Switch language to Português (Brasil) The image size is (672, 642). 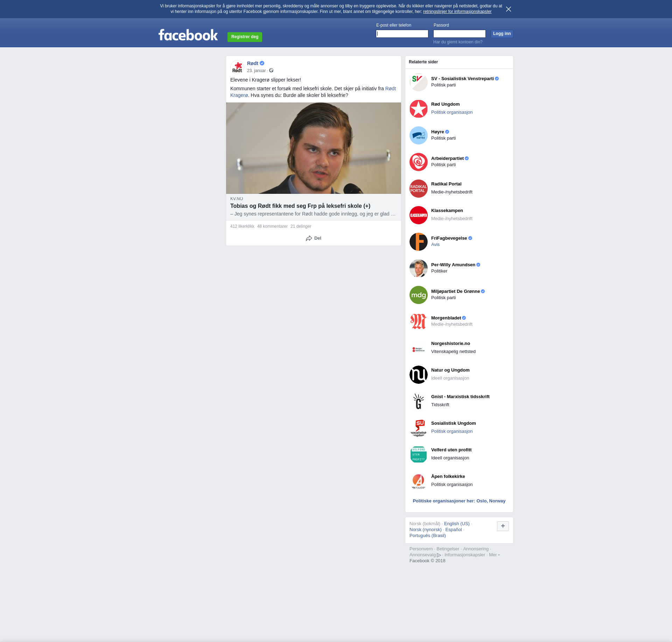pos(428,536)
